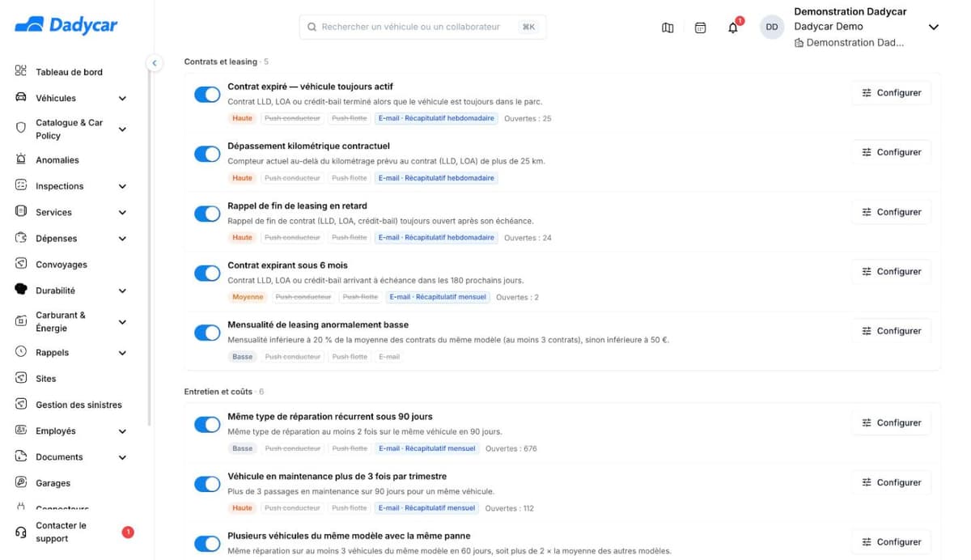Click the Anomalies alarm icon
Image resolution: width=971 pixels, height=560 pixels.
coord(21,160)
